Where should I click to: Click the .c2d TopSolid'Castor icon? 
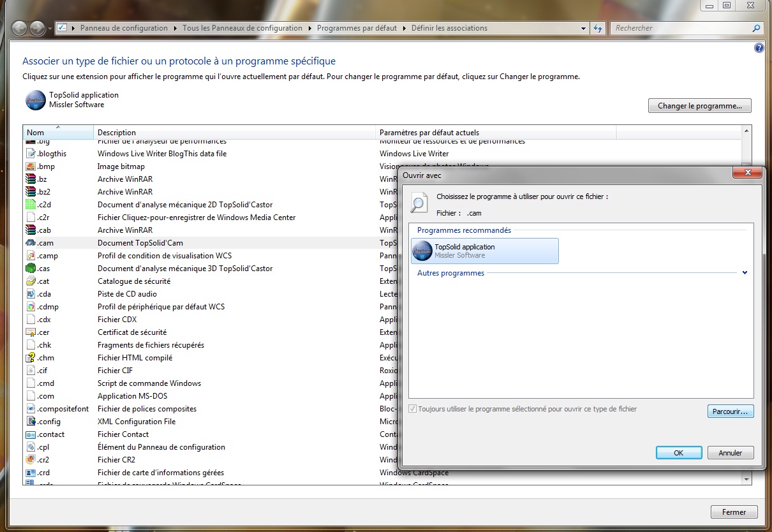[x=30, y=205]
